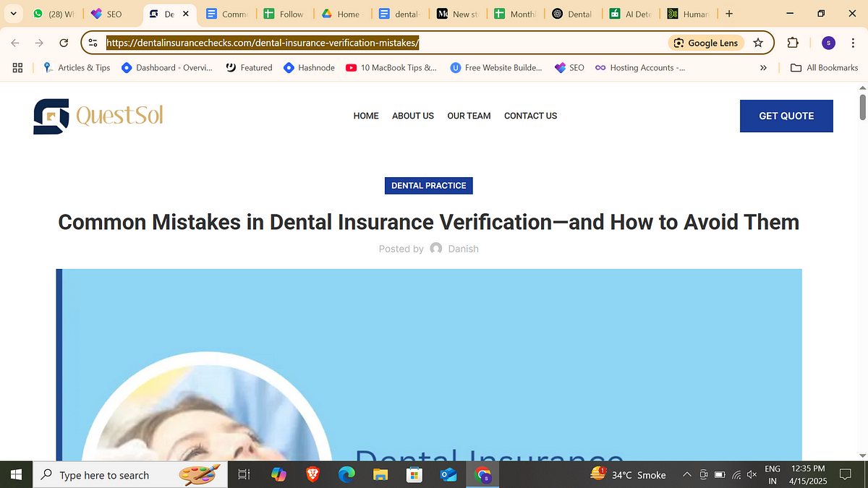Open the tab search dropdown arrow
Screen dimensions: 868x488
click(x=14, y=14)
